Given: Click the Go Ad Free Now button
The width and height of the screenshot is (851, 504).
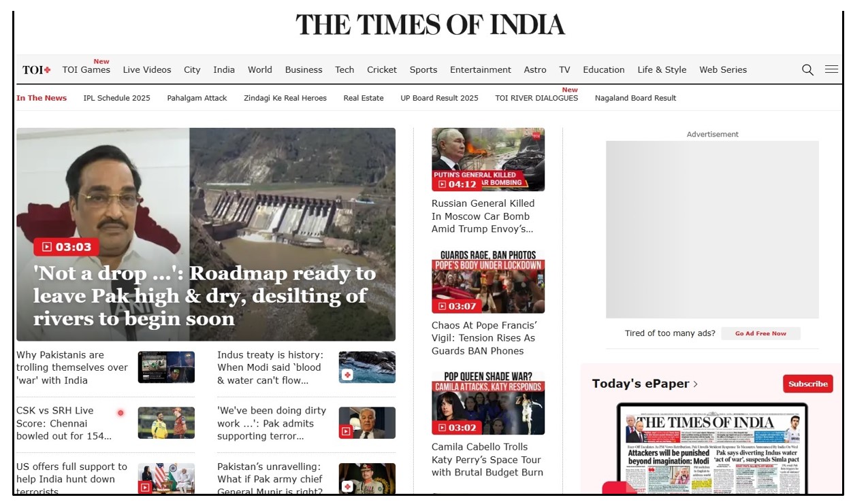Looking at the screenshot, I should tap(760, 333).
